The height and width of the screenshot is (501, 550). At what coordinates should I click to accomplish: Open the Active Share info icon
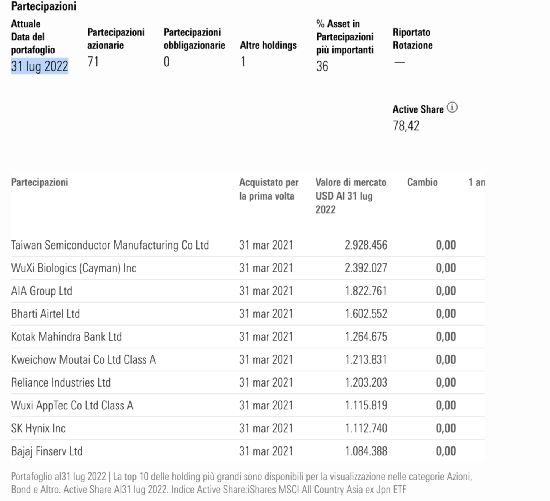(452, 108)
